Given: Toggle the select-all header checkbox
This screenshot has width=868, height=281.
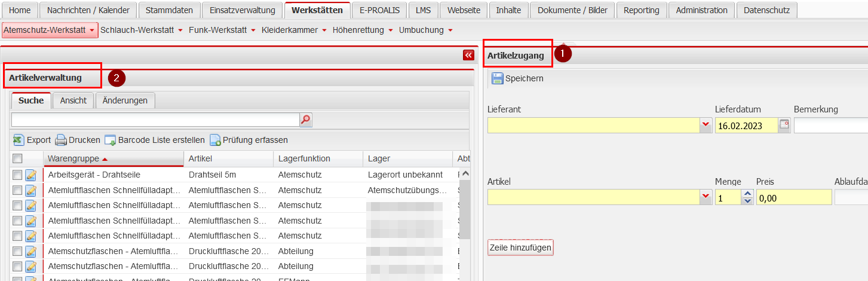Looking at the screenshot, I should coord(18,158).
